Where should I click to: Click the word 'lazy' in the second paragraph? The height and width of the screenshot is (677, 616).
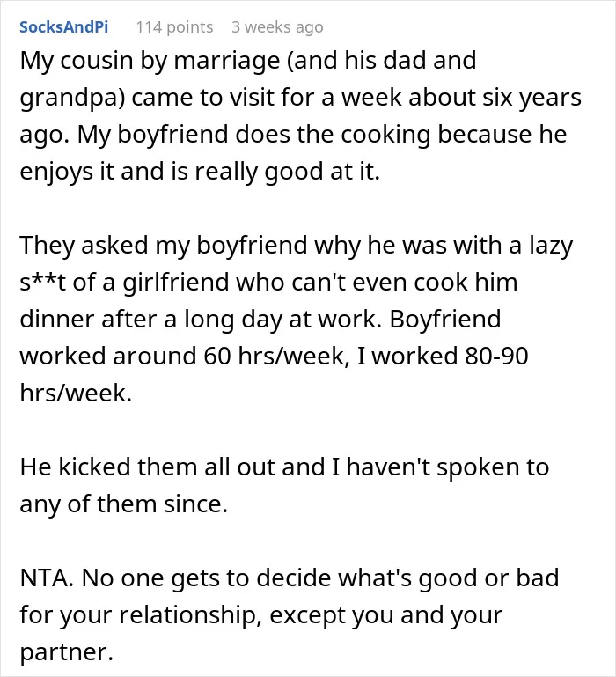click(x=551, y=247)
